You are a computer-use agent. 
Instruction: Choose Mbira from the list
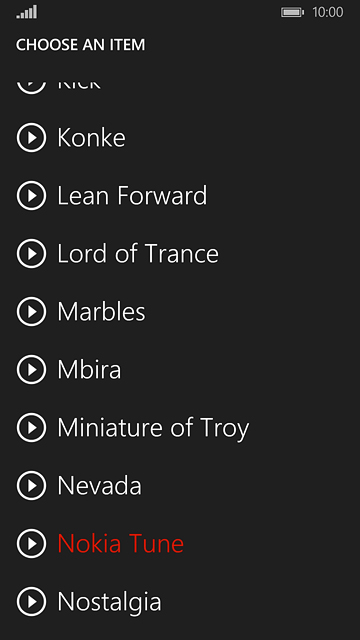(89, 369)
